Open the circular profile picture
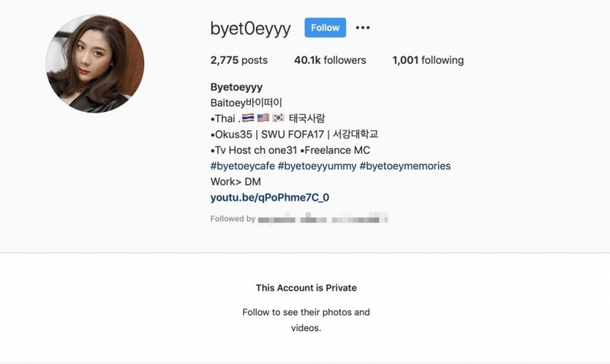 [95, 64]
